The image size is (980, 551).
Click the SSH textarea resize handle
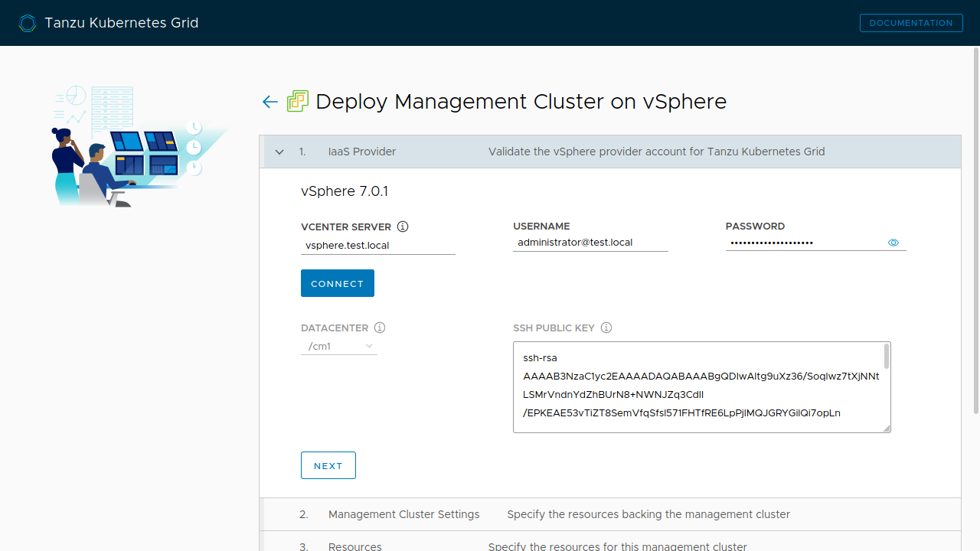pos(887,429)
